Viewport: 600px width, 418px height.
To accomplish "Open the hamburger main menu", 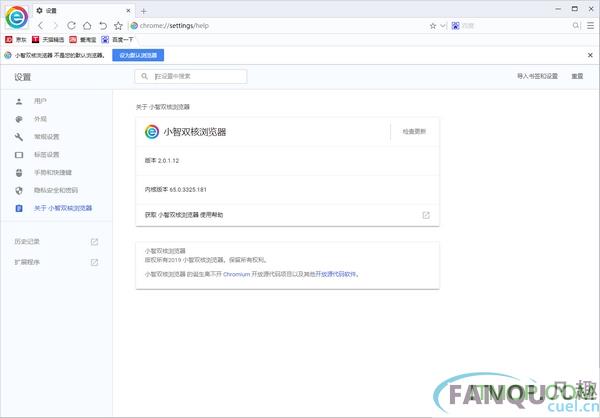I will pos(591,26).
